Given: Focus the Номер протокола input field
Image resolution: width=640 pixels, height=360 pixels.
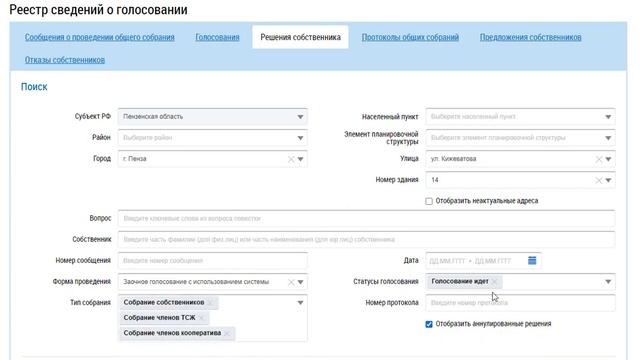Looking at the screenshot, I should click(x=520, y=303).
